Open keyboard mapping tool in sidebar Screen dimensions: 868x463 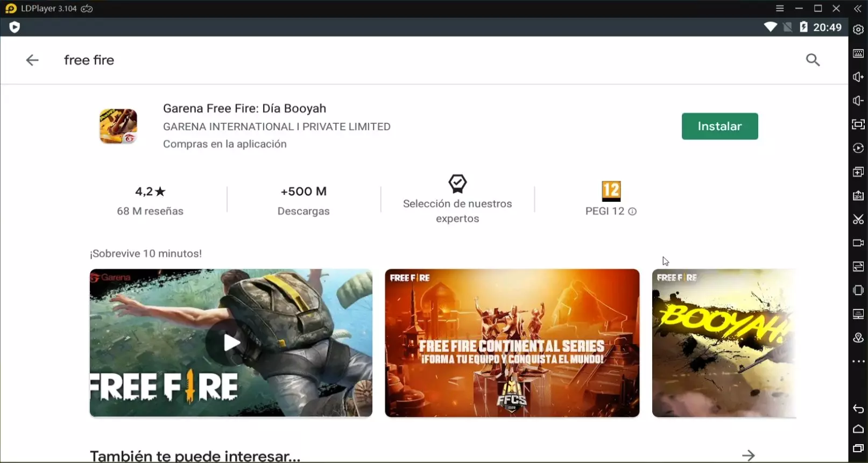click(x=858, y=54)
